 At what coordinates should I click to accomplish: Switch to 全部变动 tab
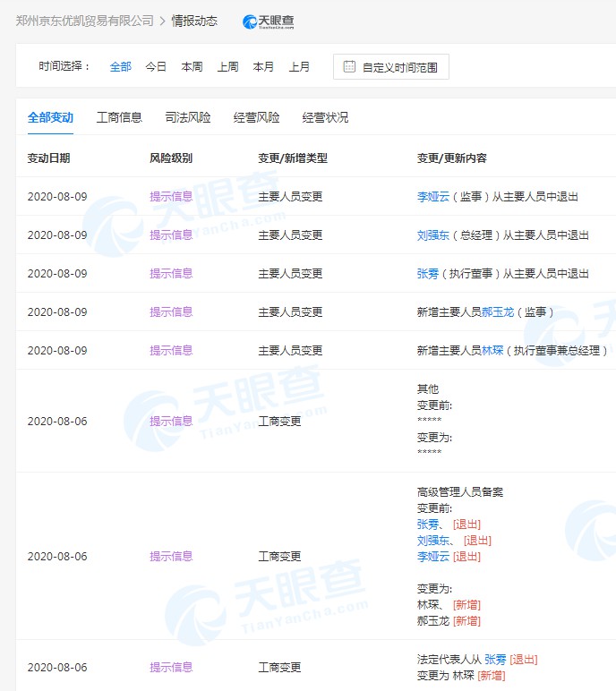click(x=50, y=117)
